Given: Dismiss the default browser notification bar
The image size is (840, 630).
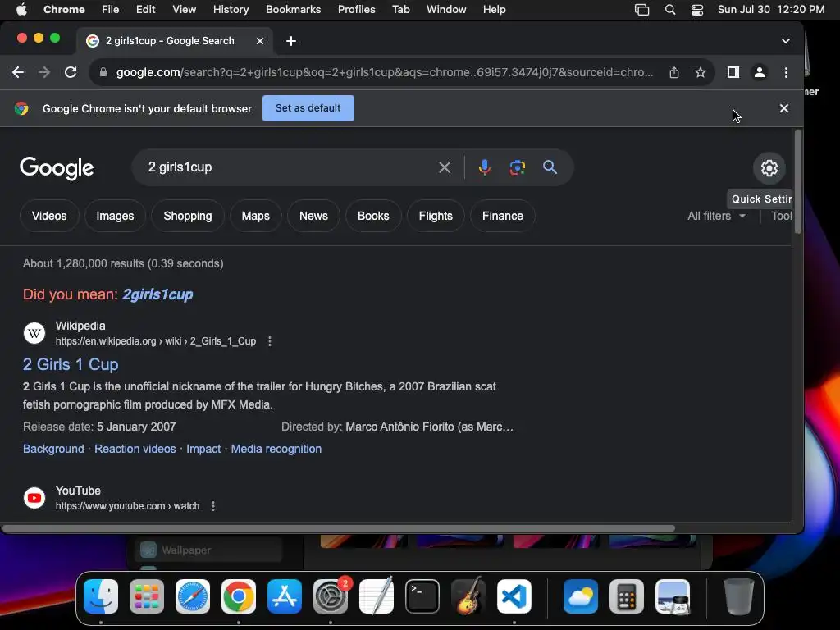Looking at the screenshot, I should (783, 108).
